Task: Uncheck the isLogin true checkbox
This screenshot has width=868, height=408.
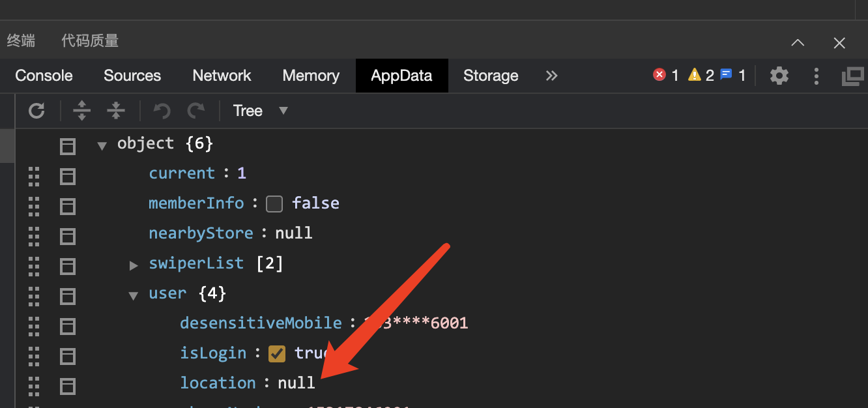Action: 277,353
